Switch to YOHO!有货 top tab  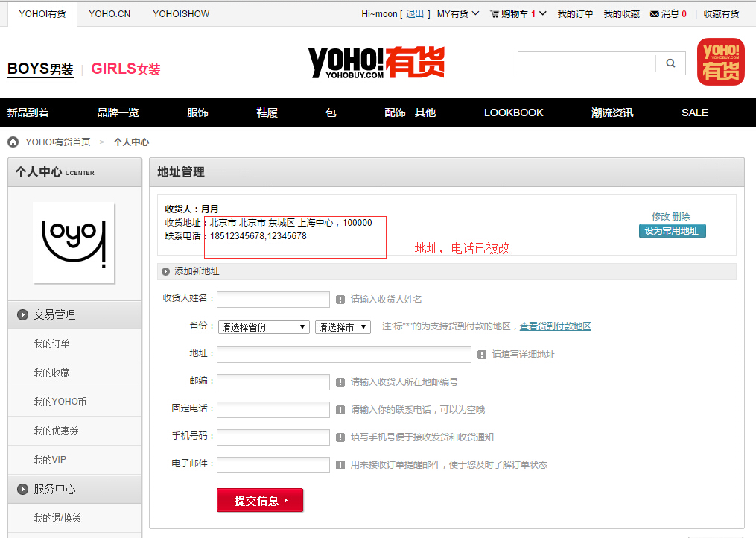42,14
